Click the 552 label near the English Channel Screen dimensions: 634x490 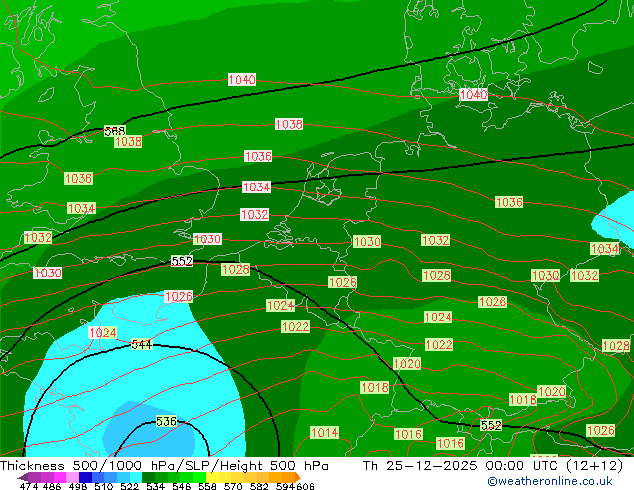[182, 261]
